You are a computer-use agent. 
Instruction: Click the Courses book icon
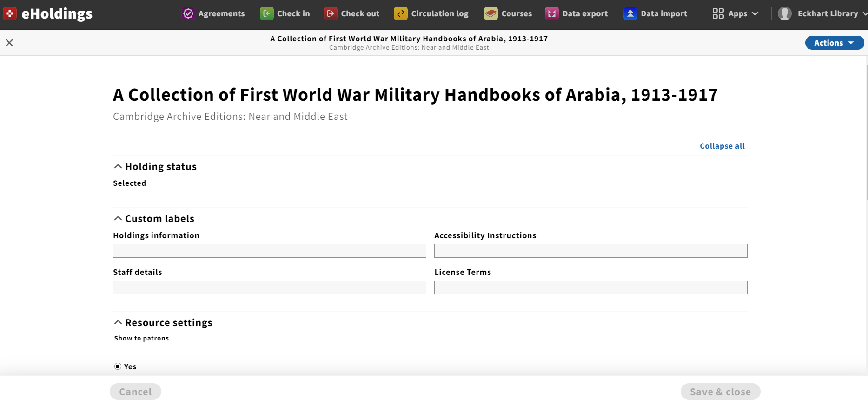tap(491, 13)
